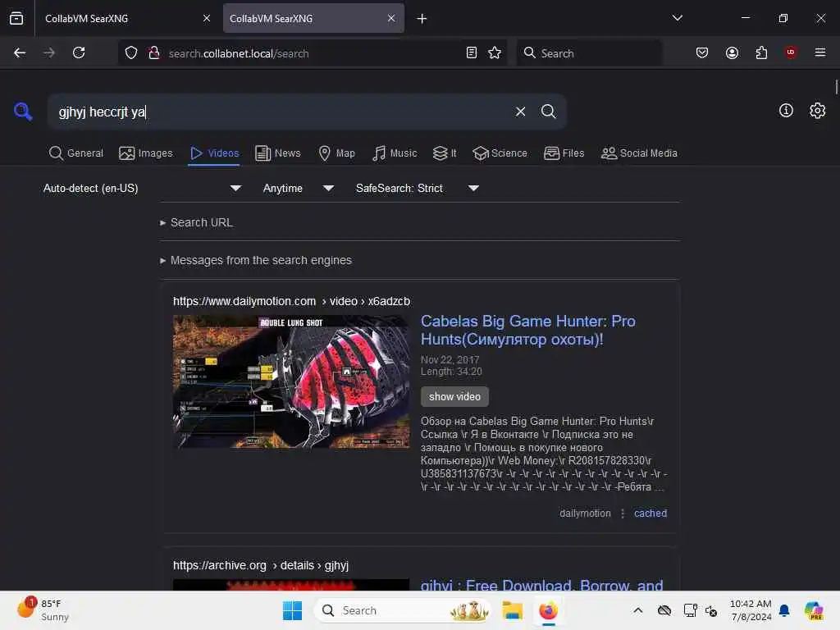The width and height of the screenshot is (840, 630).
Task: Open the SafeSearch: Strict dropdown
Action: point(418,188)
